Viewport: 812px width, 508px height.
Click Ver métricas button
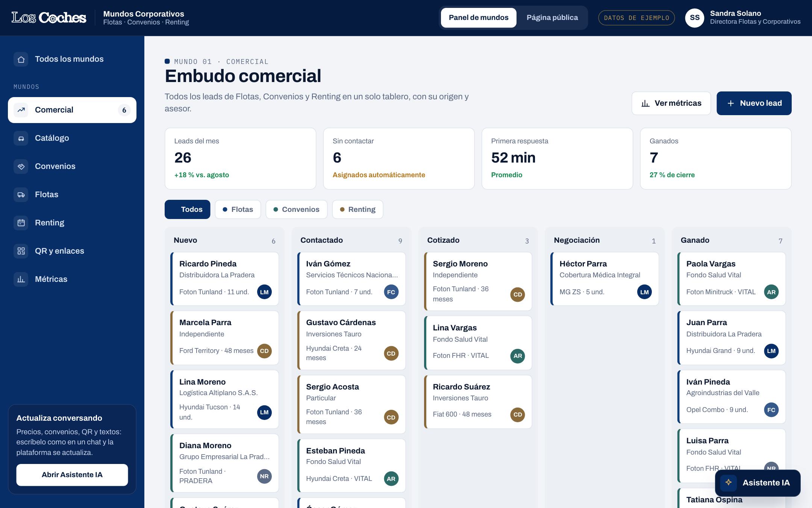click(x=671, y=103)
